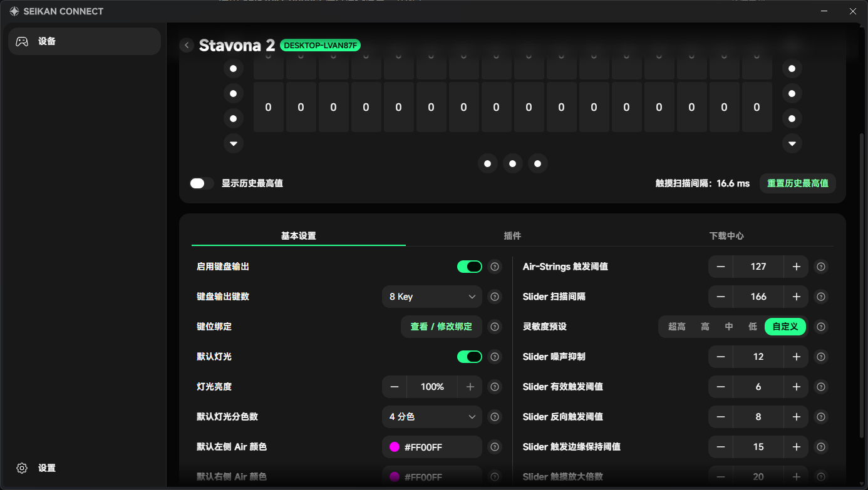Show help for Air-Strings 触发阈值

click(x=821, y=267)
